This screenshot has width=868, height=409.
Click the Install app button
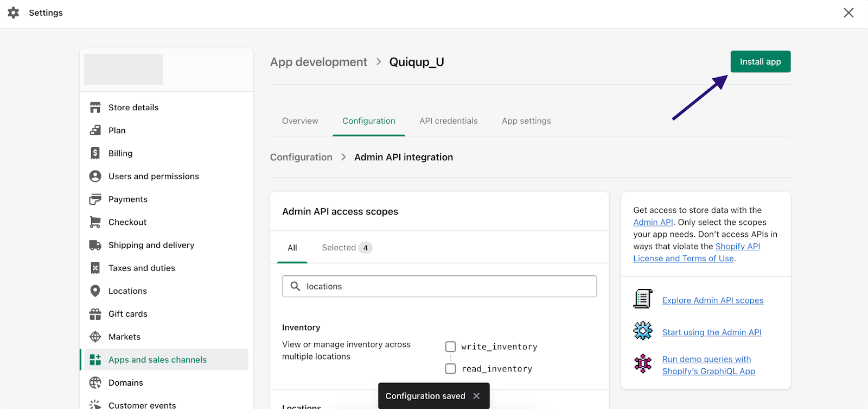[x=761, y=61]
